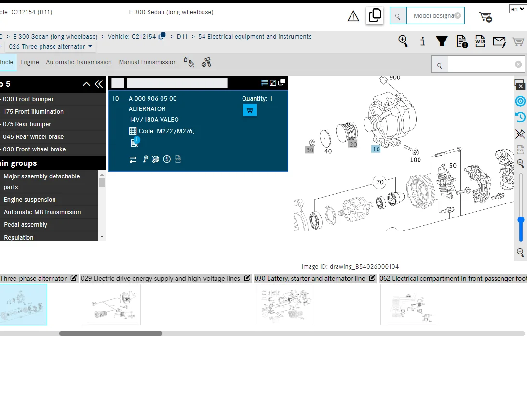Viewport: 527px width, 420px height.
Task: Click the close window icon above drawing tools
Action: pos(520,84)
